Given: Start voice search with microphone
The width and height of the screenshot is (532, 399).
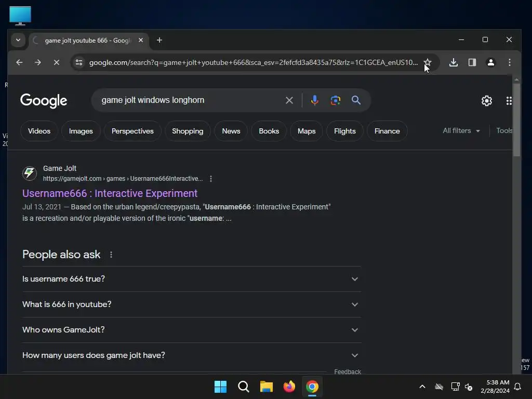Looking at the screenshot, I should [314, 100].
